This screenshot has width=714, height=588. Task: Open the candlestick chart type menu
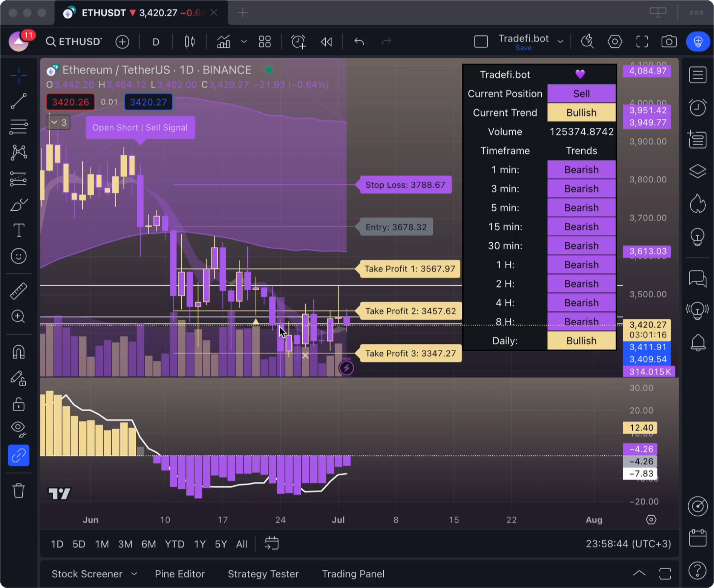[190, 41]
